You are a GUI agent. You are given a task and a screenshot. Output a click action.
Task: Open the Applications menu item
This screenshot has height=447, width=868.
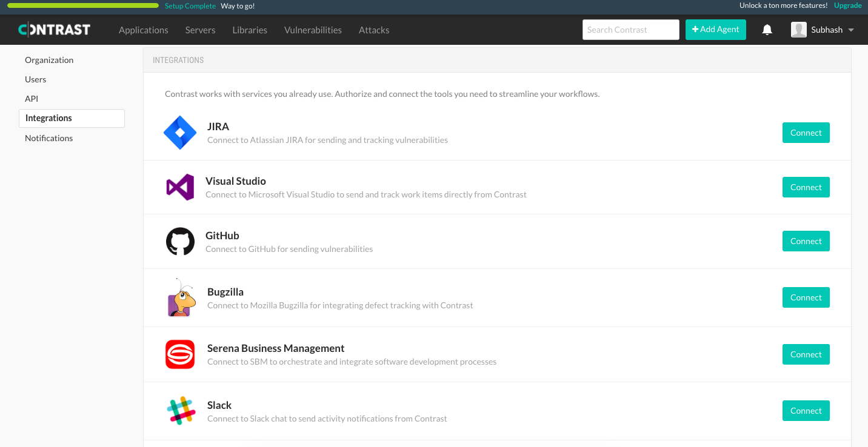(x=143, y=30)
